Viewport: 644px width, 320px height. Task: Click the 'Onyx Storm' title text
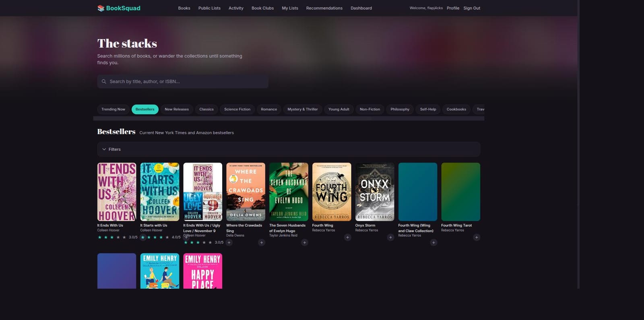point(365,225)
